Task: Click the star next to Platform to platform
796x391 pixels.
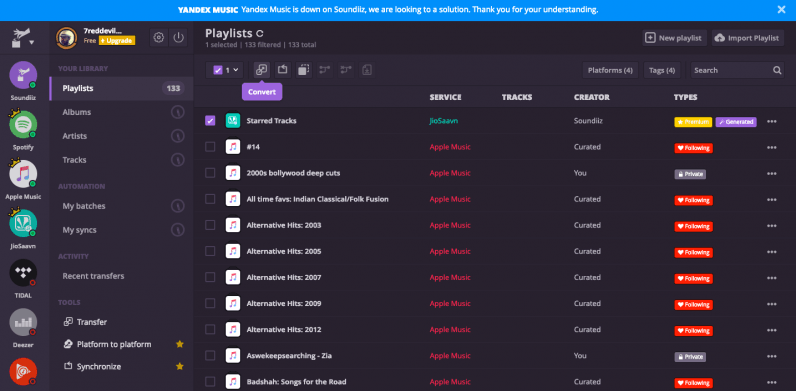Action: (x=179, y=344)
